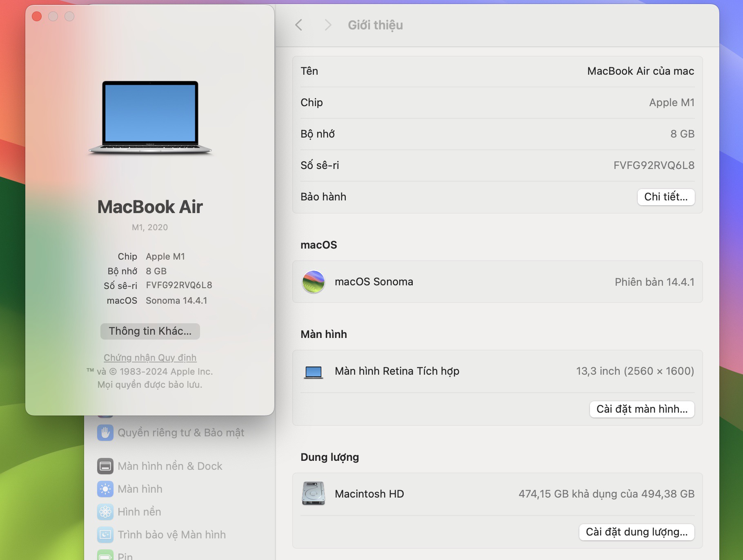Click the macOS Sonoma label

click(374, 282)
